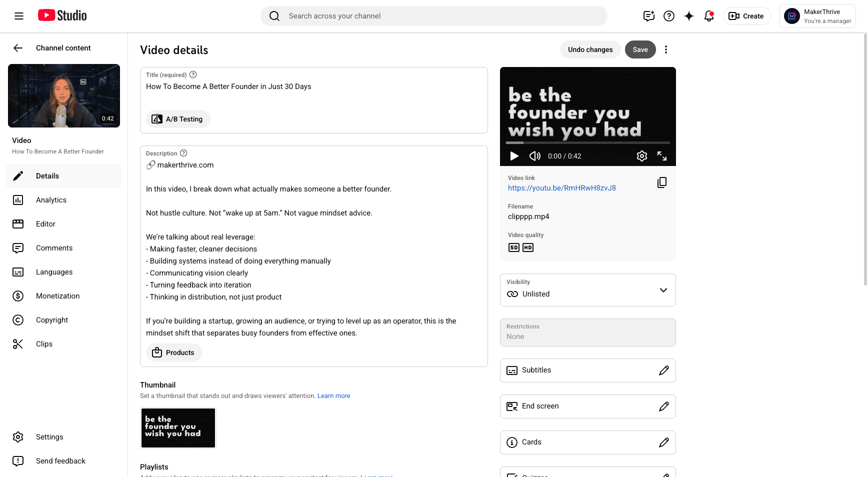
Task: Edit End screen with pencil icon
Action: (x=664, y=406)
